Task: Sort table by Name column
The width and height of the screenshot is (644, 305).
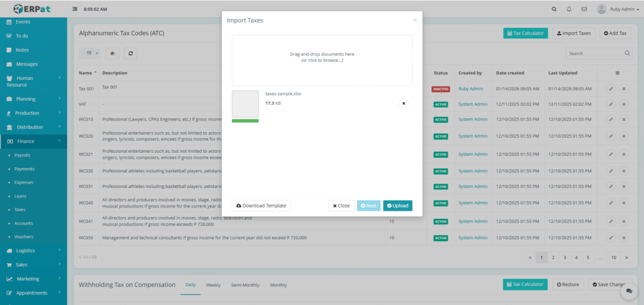Action: 87,73
